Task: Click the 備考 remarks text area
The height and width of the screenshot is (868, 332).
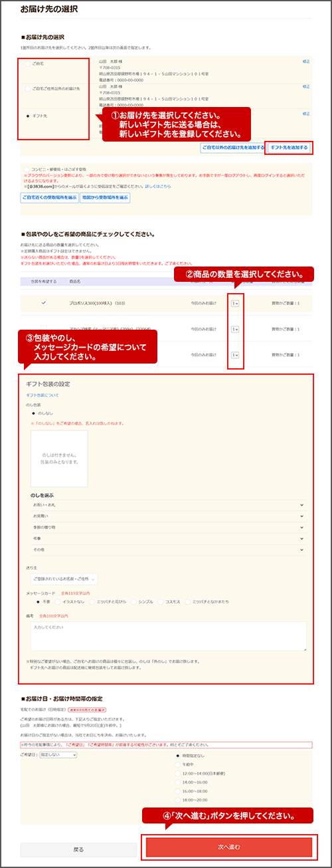Action: click(167, 636)
